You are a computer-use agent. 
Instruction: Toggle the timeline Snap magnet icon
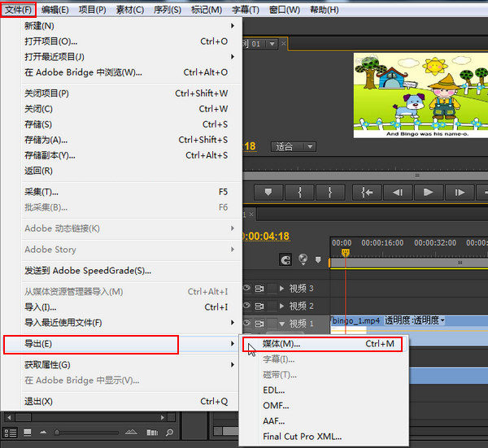tap(285, 260)
